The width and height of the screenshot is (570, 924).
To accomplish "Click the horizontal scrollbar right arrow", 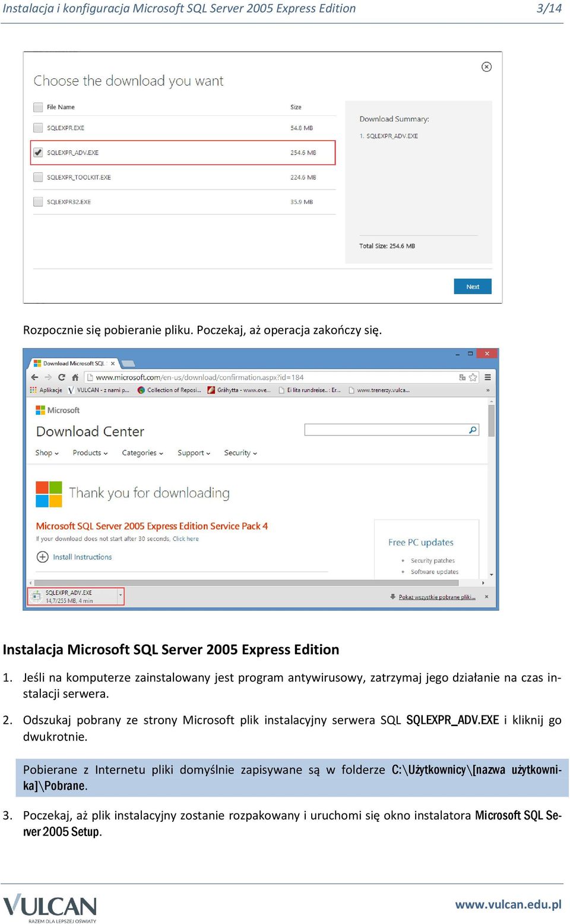I will point(484,583).
